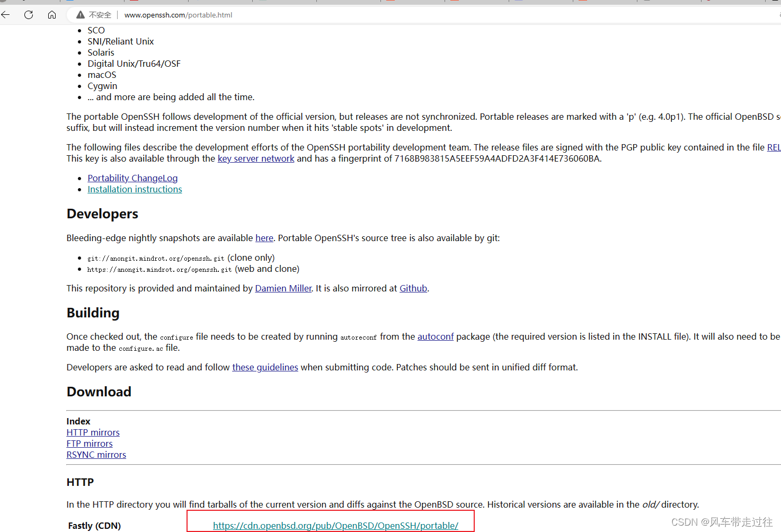Go to browser home icon
The width and height of the screenshot is (781, 532).
52,15
